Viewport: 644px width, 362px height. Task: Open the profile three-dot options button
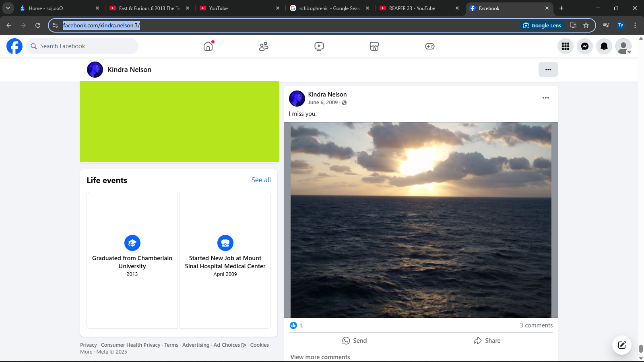click(x=548, y=70)
